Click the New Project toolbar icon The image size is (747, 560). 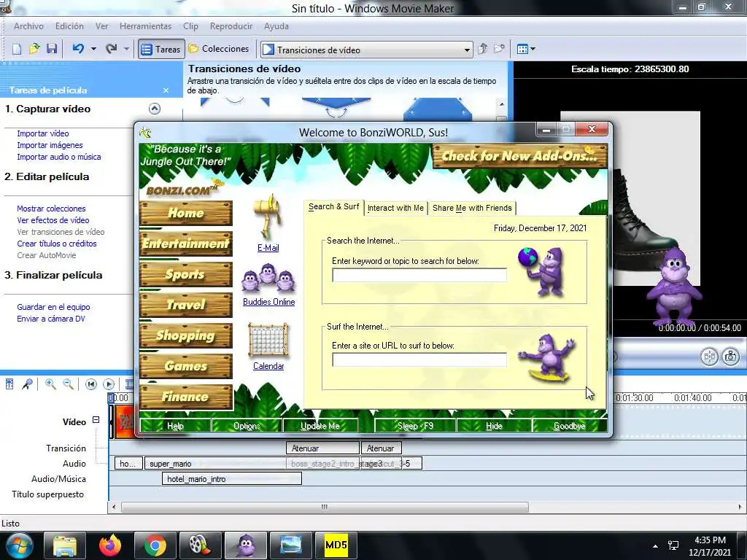pyautogui.click(x=17, y=49)
